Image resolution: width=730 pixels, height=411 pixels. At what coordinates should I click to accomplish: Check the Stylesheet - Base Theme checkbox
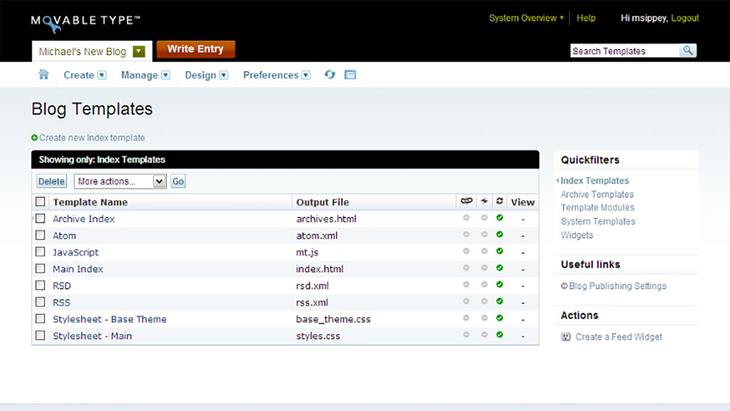[x=40, y=319]
